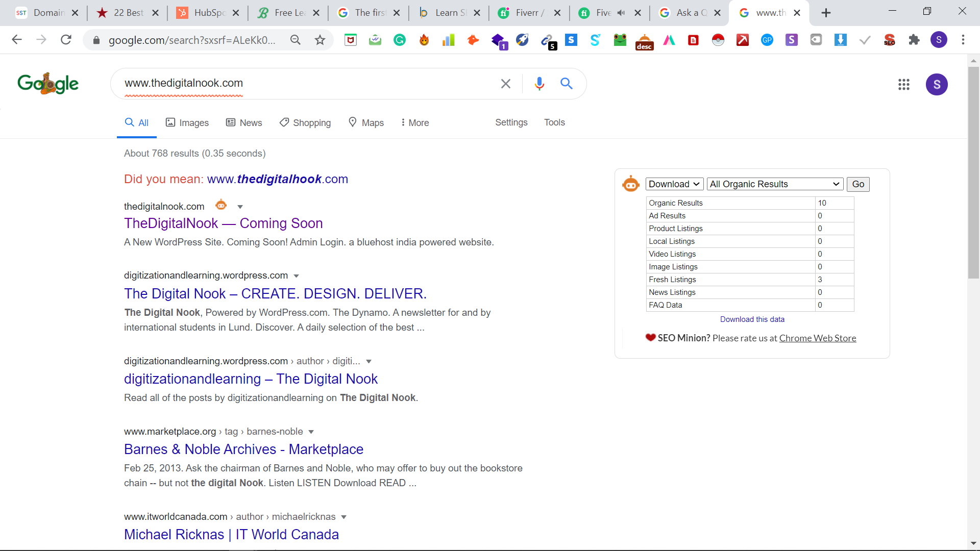
Task: Open 'The Digital Nook – CREATE. DESIGN. DELIVER.' result
Action: (x=276, y=294)
